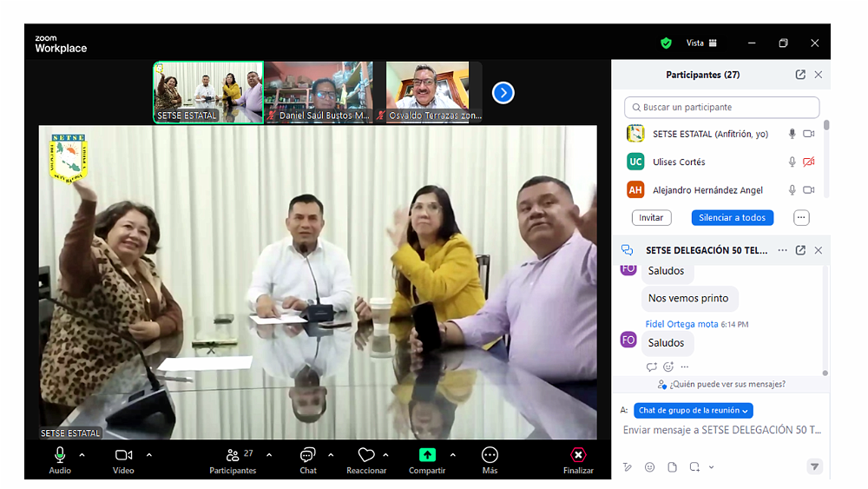Click the Invitar button

pos(651,218)
